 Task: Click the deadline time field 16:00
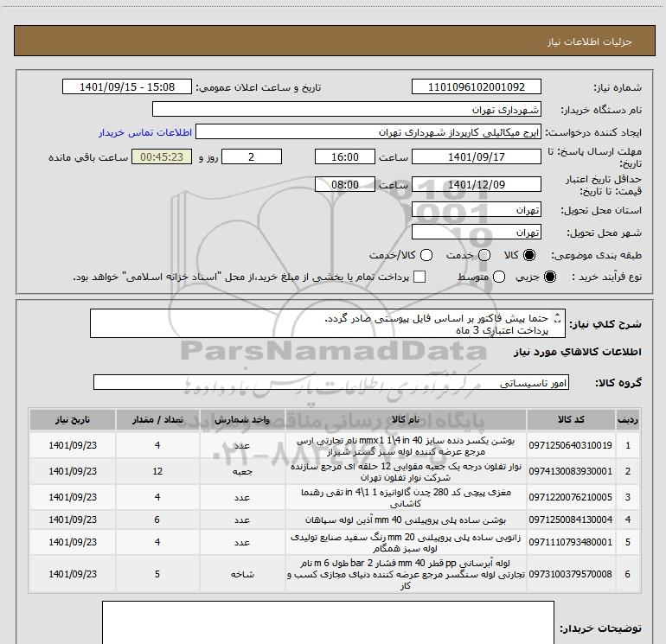click(x=345, y=156)
